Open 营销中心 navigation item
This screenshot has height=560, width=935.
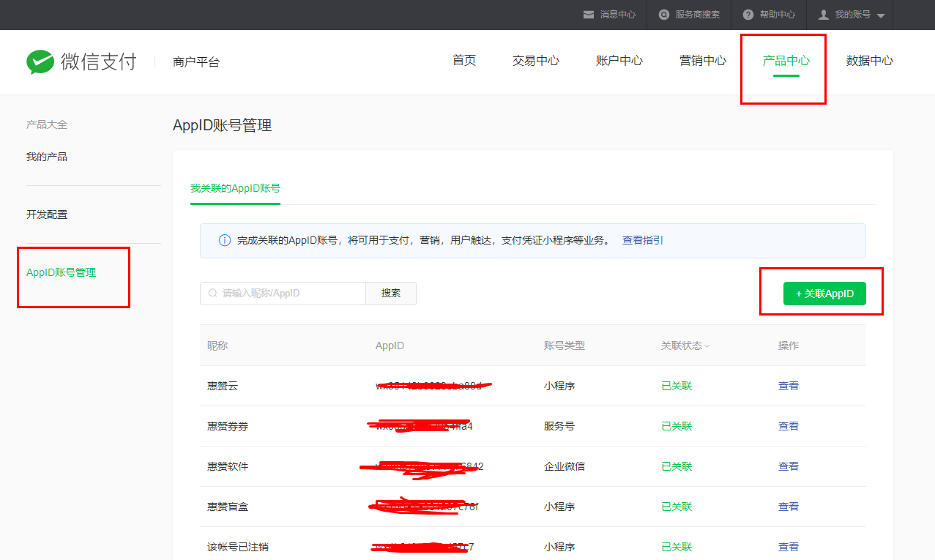point(703,61)
